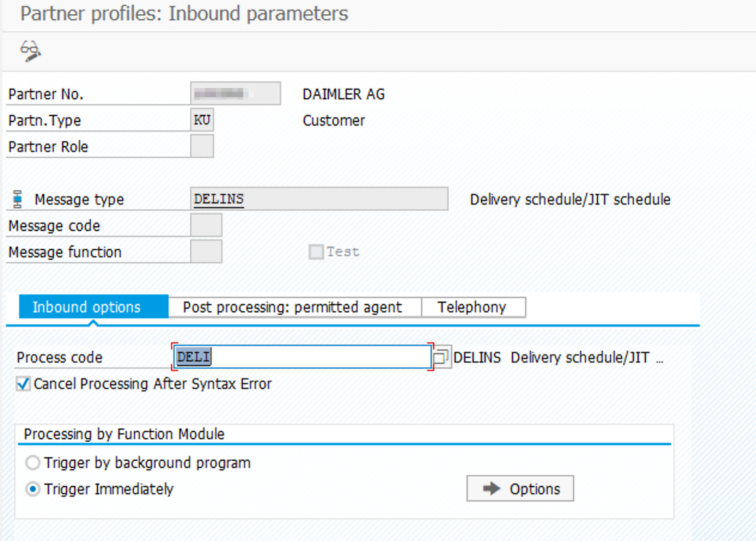Click the Processing by Function Module header
Image resolution: width=756 pixels, height=541 pixels.
click(124, 434)
